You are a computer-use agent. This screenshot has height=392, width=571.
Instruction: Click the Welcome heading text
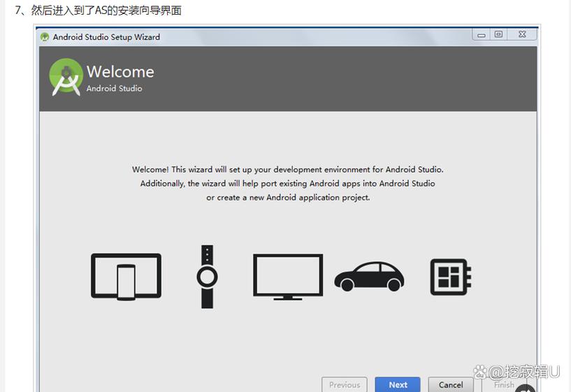120,71
